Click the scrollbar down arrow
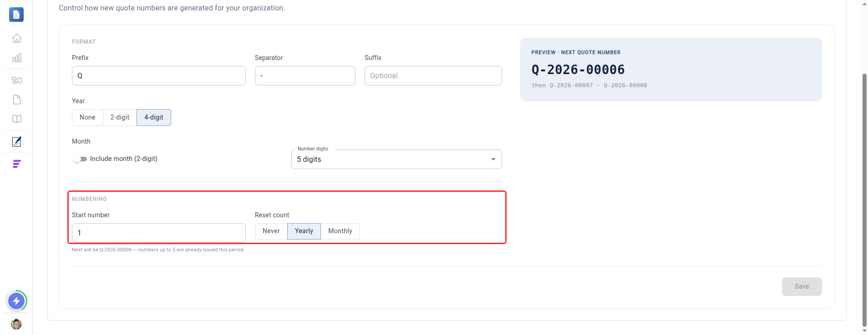 click(x=864, y=331)
